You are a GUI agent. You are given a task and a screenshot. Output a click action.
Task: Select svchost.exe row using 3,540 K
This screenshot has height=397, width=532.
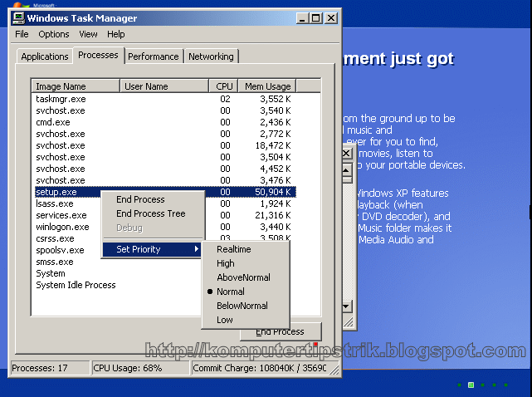click(165, 110)
